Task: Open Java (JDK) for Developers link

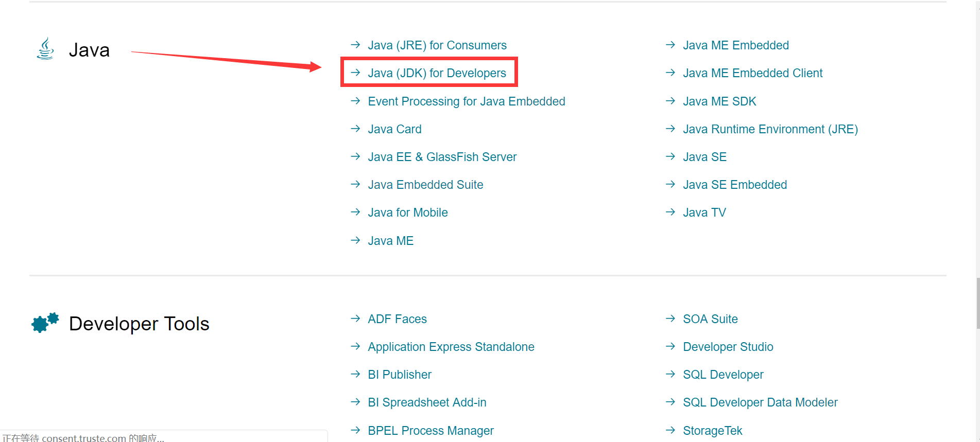Action: coord(437,73)
